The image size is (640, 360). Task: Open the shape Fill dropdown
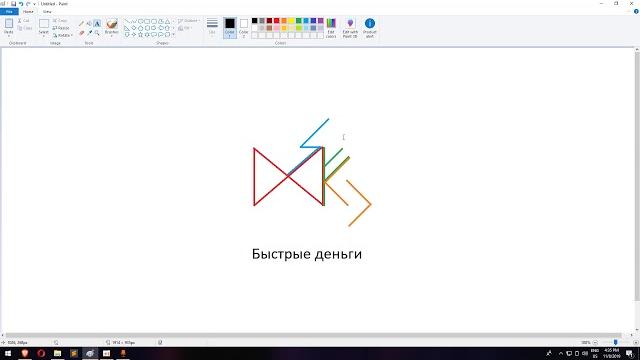tap(185, 28)
